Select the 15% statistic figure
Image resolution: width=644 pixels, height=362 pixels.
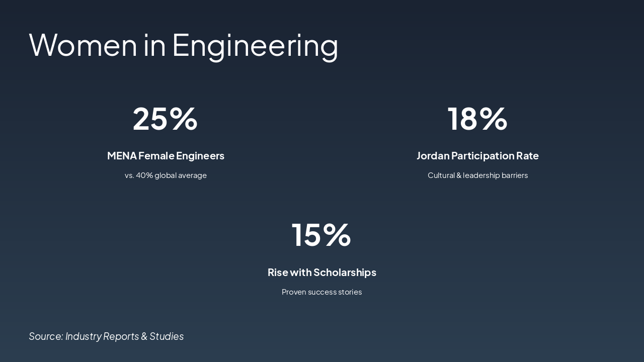click(x=321, y=235)
